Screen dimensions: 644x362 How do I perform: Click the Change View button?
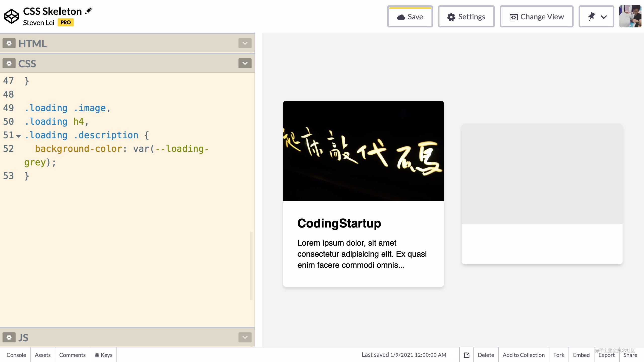537,17
